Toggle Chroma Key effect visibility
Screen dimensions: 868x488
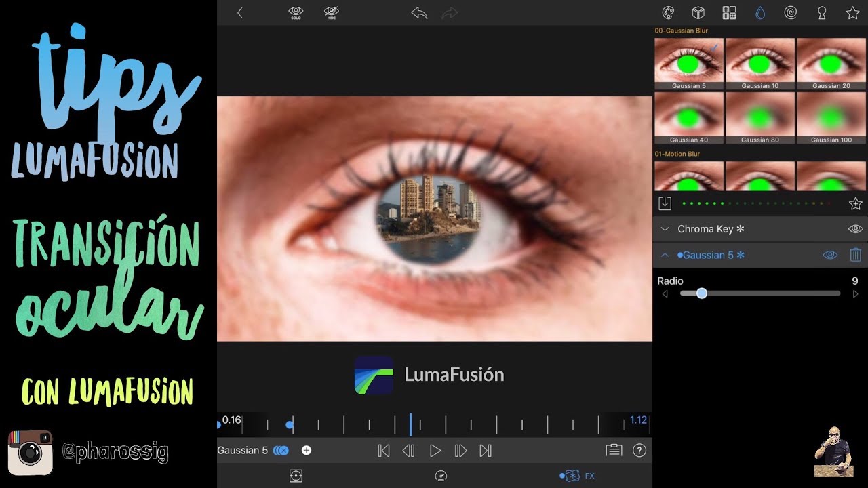pyautogui.click(x=855, y=229)
